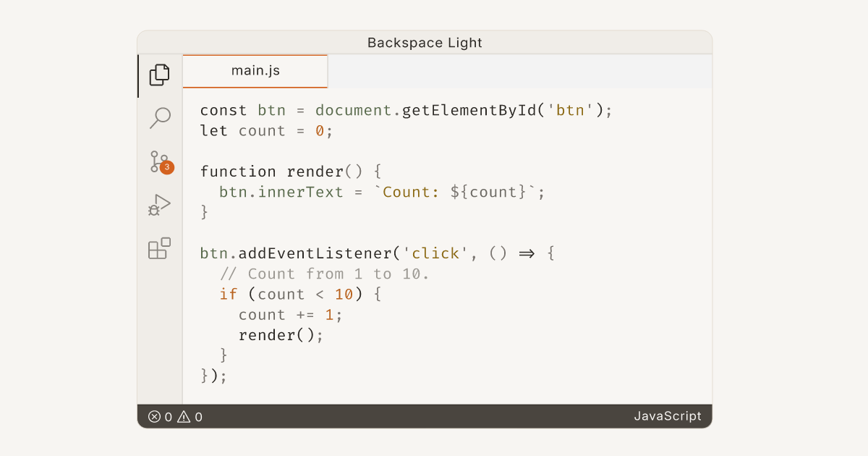Click the warnings triangle icon in status bar
The image size is (868, 456).
point(184,417)
